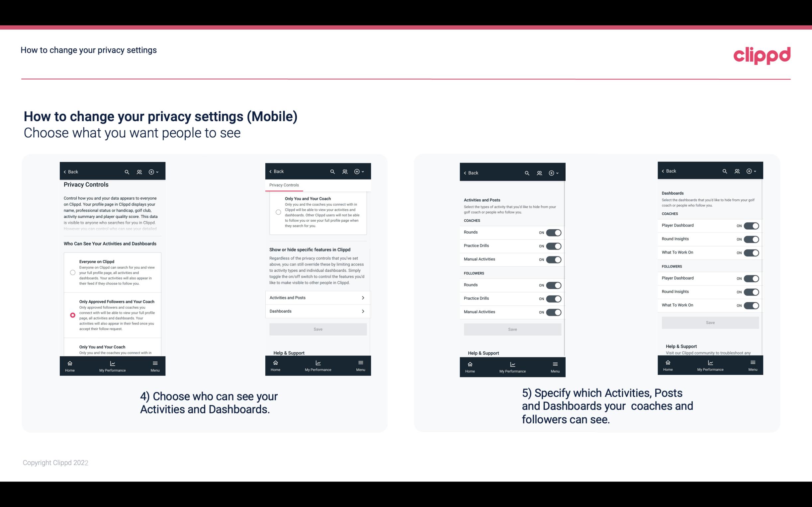Disable Player Dashboard toggle for Followers

pyautogui.click(x=751, y=278)
